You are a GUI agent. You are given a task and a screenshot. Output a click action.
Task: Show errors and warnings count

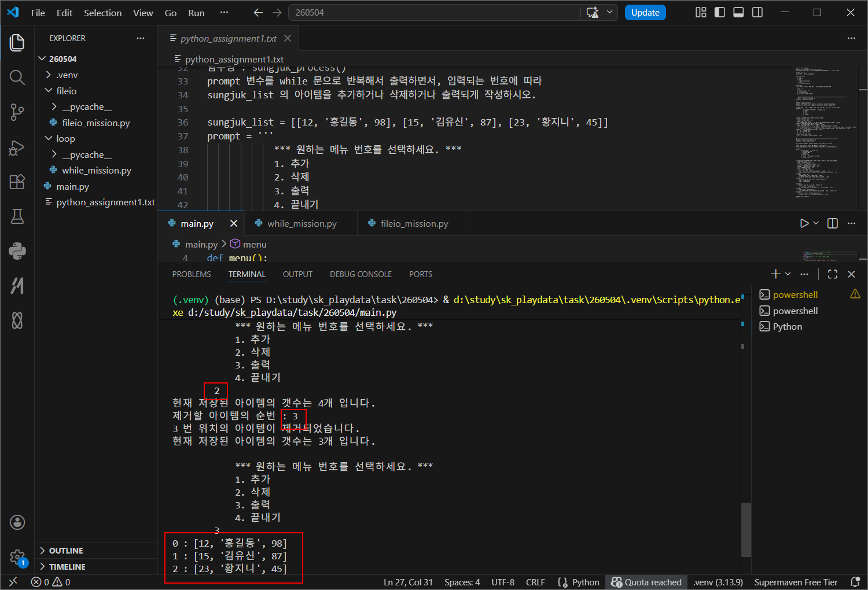[51, 582]
